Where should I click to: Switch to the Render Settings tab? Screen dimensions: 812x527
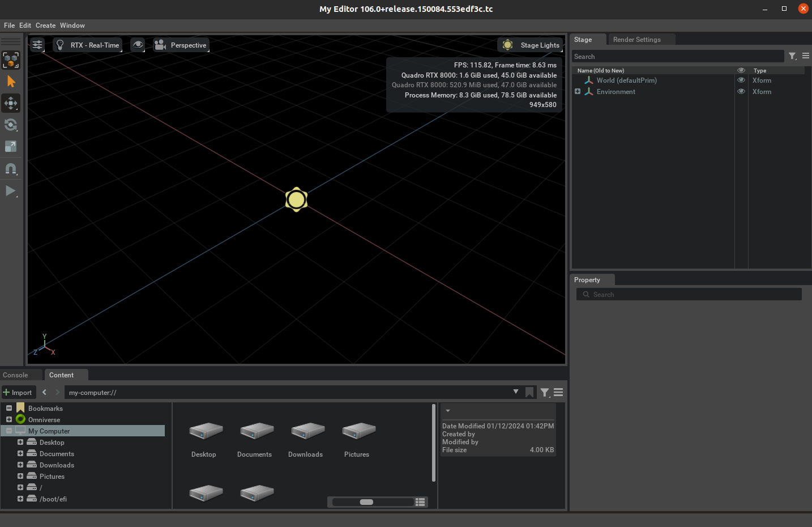point(636,40)
